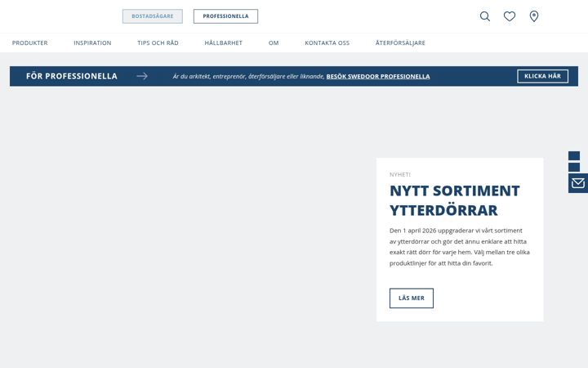588x368 pixels.
Task: Open the envelope contact icon on the side
Action: click(578, 183)
